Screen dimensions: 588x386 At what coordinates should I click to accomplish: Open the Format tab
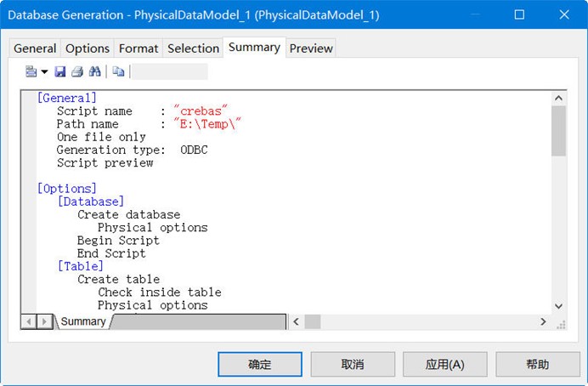(139, 48)
